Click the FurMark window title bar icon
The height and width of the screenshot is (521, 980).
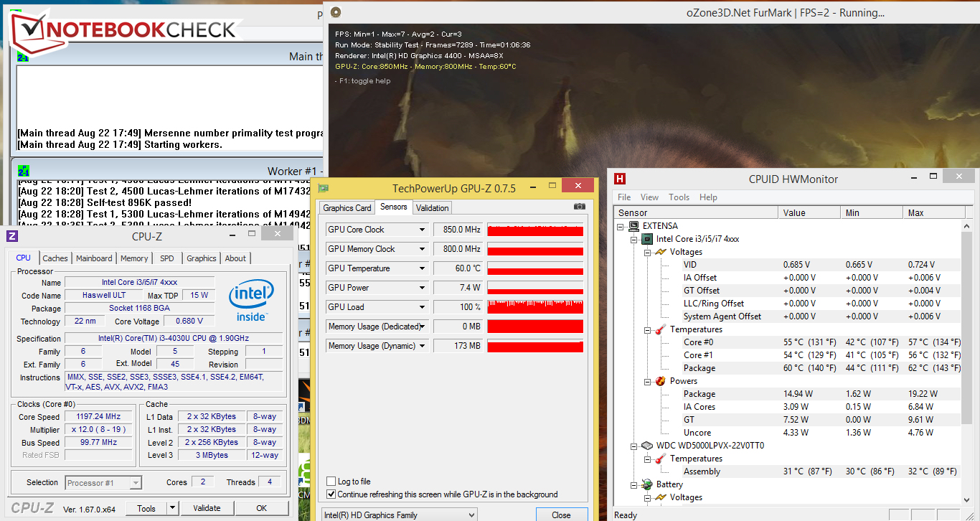click(334, 12)
